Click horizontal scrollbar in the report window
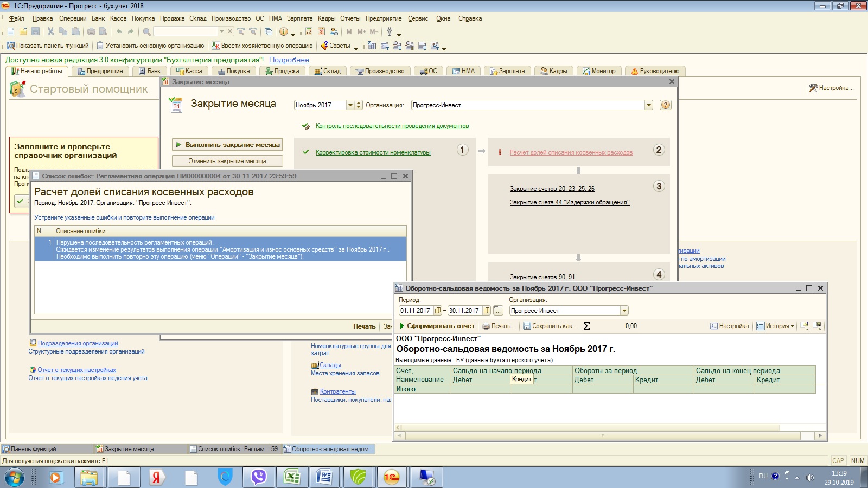This screenshot has height=488, width=868. [x=602, y=435]
